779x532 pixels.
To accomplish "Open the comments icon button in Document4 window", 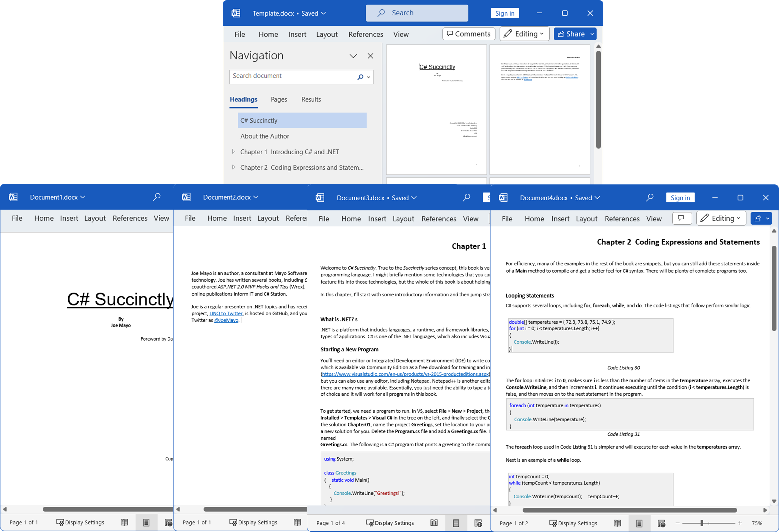I will click(682, 218).
